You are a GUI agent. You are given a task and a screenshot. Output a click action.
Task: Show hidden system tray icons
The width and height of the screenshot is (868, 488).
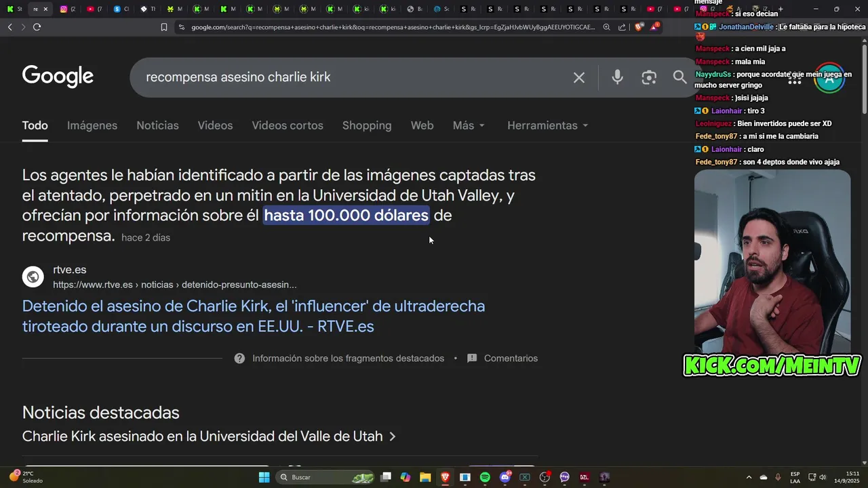749,477
